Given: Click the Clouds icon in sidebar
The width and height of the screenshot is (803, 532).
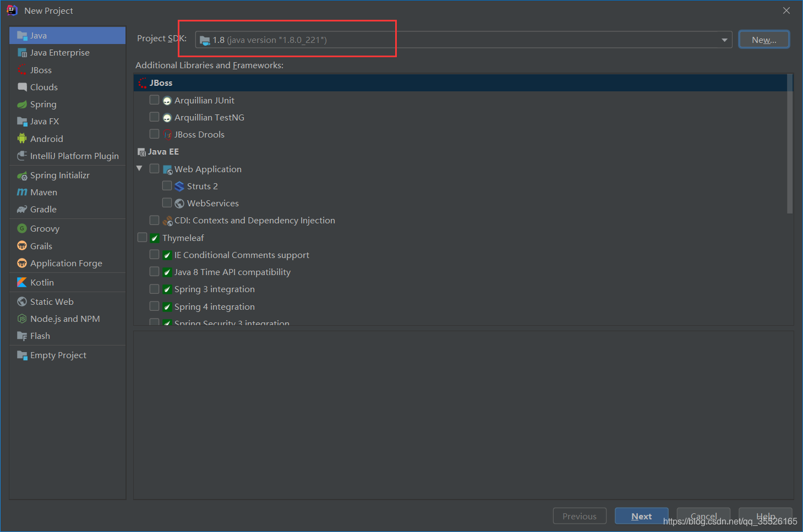Looking at the screenshot, I should 22,87.
